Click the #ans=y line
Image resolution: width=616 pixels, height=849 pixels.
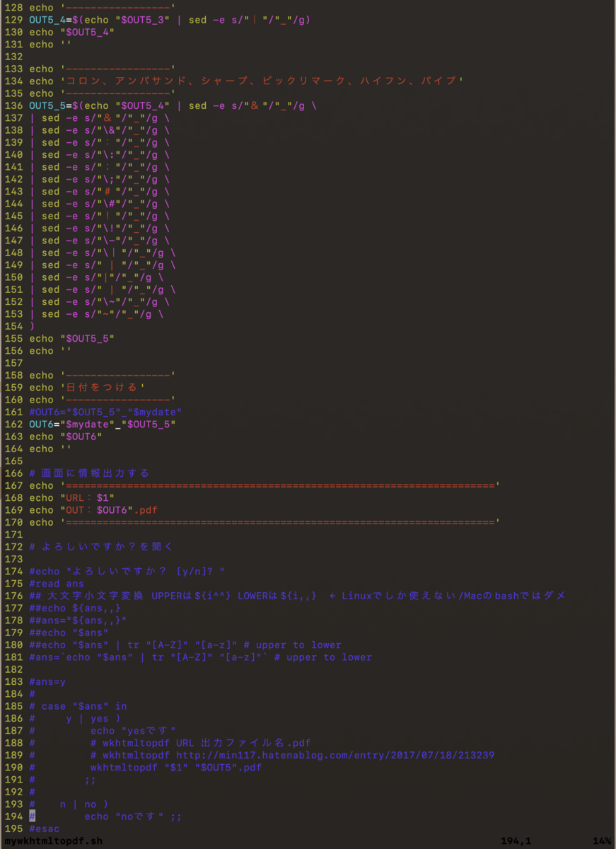(x=42, y=681)
